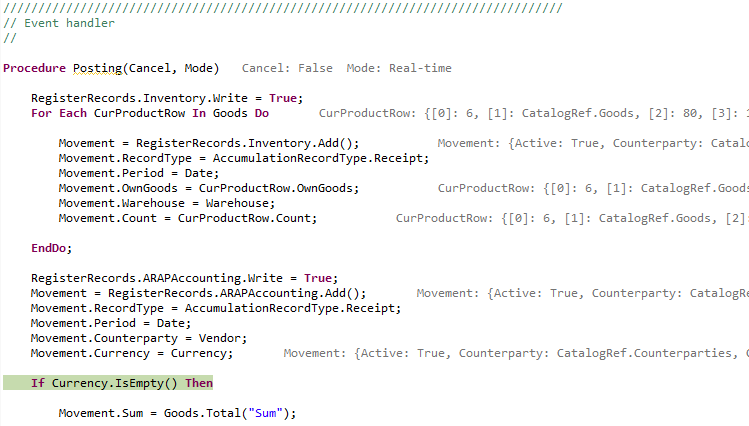Click the "For Each CurProductRow" loop statement
Image resolution: width=749 pixels, height=426 pixels.
(150, 113)
